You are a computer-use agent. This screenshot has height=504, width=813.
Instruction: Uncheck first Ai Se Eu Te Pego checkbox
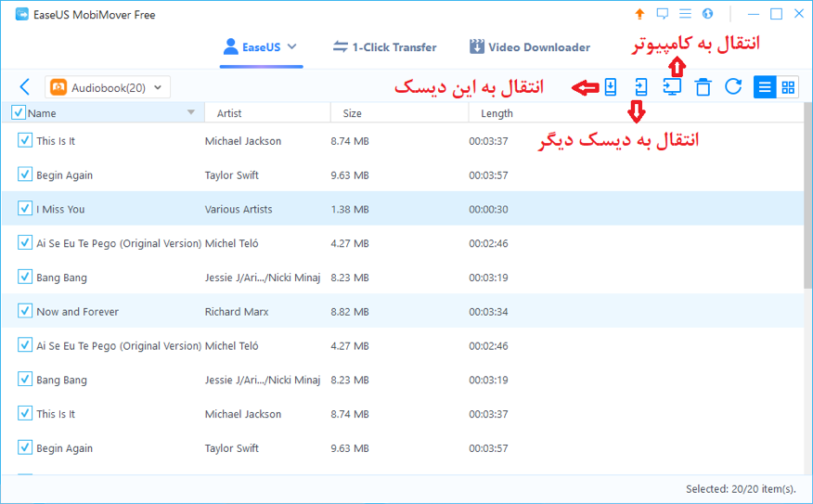tap(25, 242)
